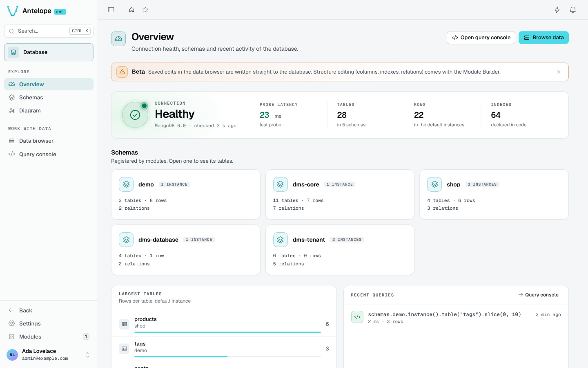This screenshot has height=368, width=588.
Task: Toggle the sidebar panel icon
Action: (x=111, y=10)
